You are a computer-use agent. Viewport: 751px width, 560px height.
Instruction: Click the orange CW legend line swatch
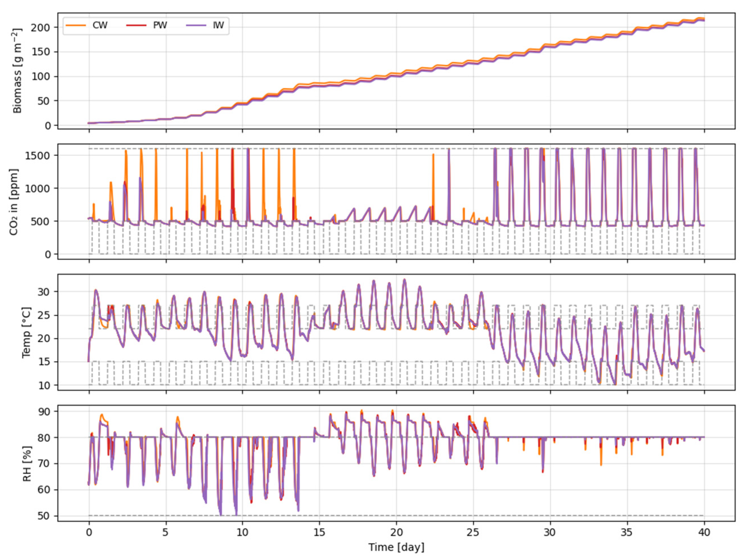click(76, 25)
